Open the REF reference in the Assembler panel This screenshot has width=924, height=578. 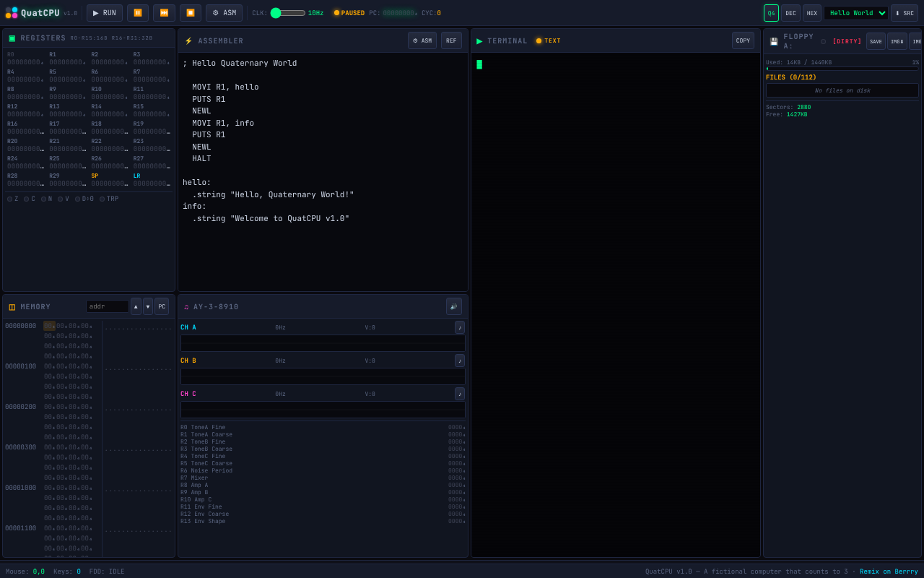(x=451, y=40)
